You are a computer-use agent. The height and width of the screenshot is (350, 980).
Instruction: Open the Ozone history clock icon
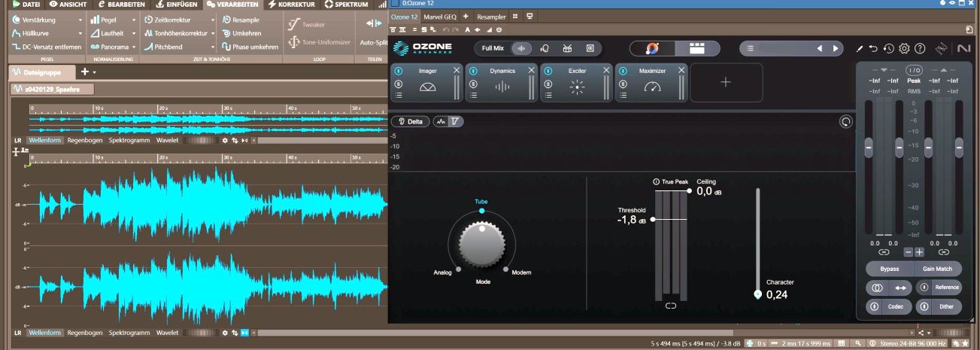coord(889,48)
